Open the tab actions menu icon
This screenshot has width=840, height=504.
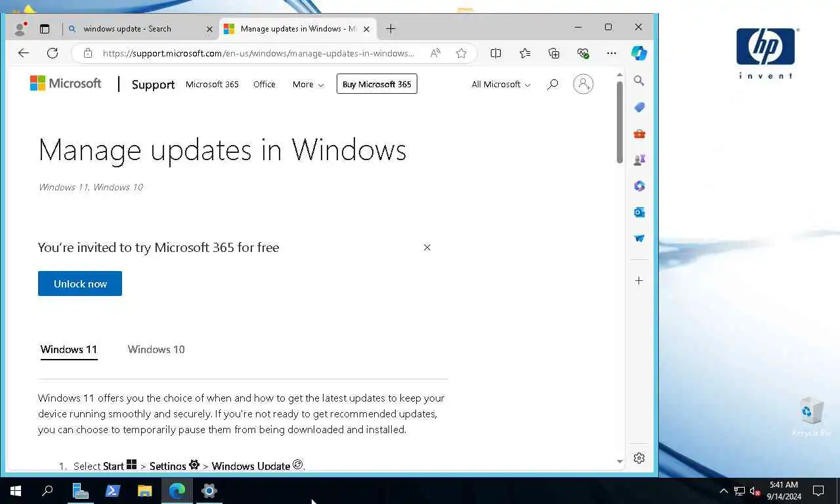tap(45, 29)
